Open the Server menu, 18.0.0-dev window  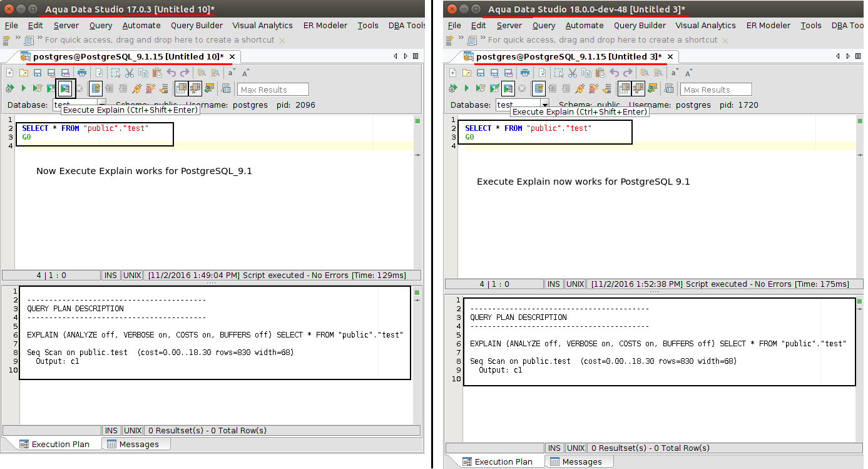[509, 26]
